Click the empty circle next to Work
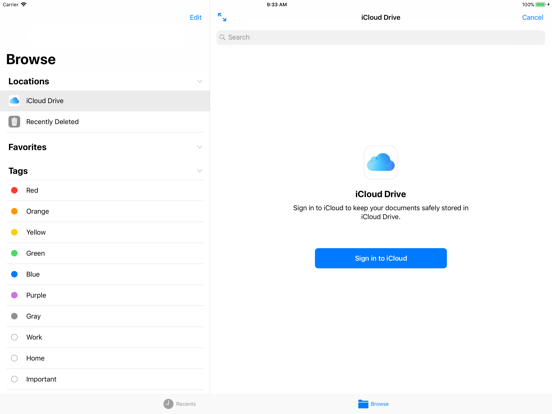Image resolution: width=552 pixels, height=414 pixels. pos(14,337)
